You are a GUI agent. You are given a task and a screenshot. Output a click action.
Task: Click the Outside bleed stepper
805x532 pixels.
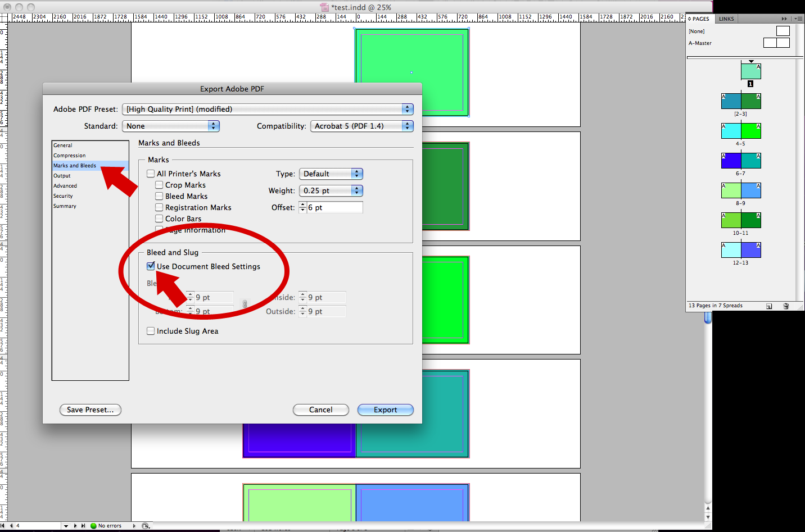(302, 311)
